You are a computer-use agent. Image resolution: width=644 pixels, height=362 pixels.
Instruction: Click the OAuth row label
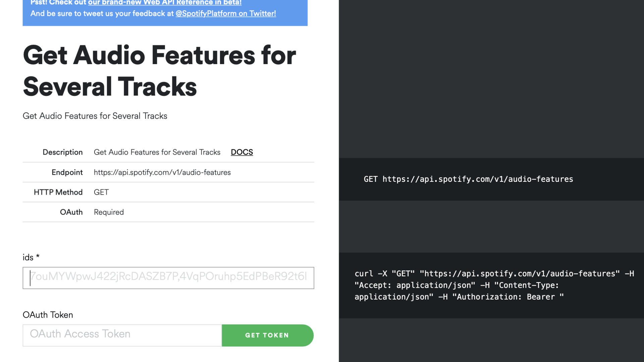[x=71, y=212]
